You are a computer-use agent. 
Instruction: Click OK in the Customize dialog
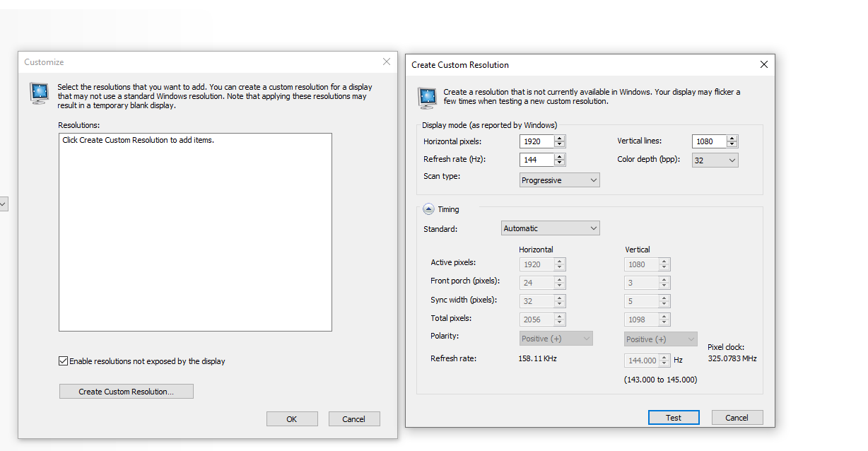coord(292,418)
